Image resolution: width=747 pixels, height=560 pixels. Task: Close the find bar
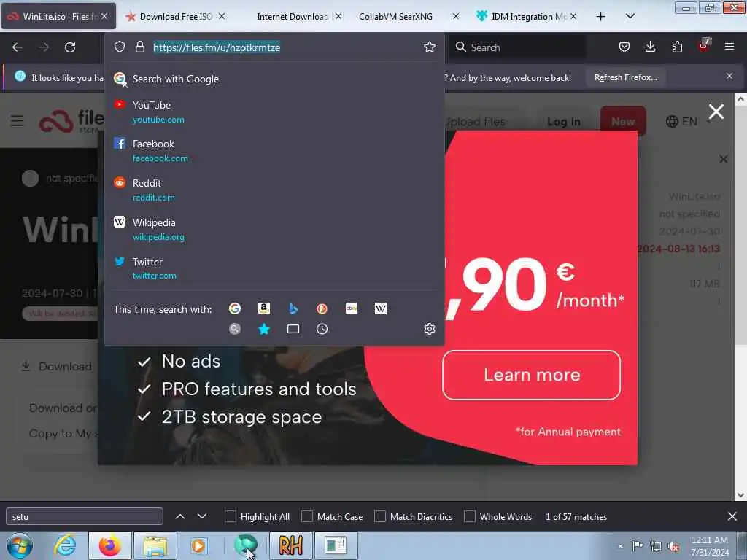[x=732, y=516]
